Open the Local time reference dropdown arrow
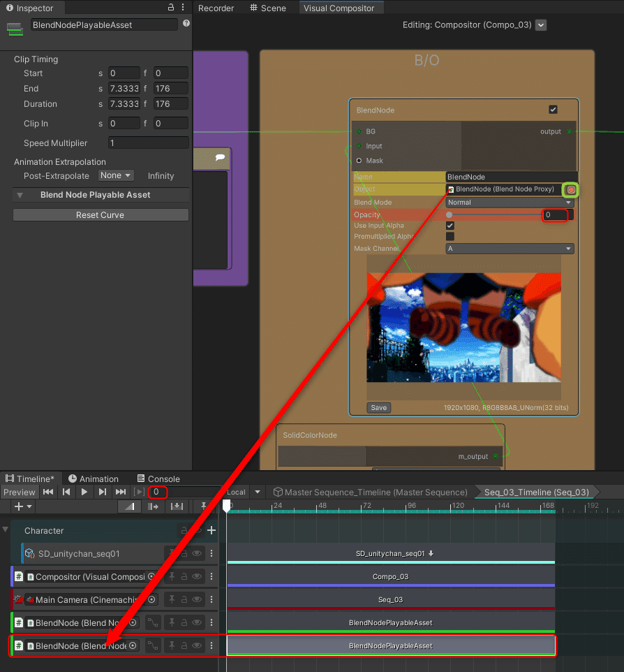This screenshot has height=672, width=624. (258, 492)
